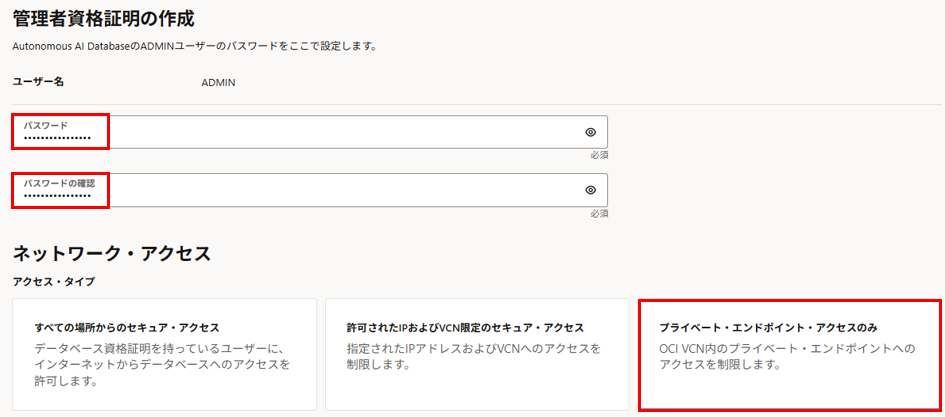
Task: Click the 管理者資格証明の作成 heading
Action: (103, 18)
